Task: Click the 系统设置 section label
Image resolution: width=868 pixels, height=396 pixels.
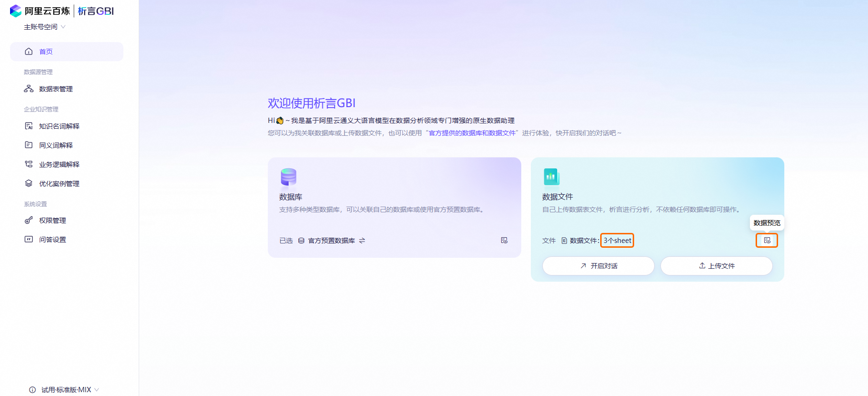Action: point(35,204)
